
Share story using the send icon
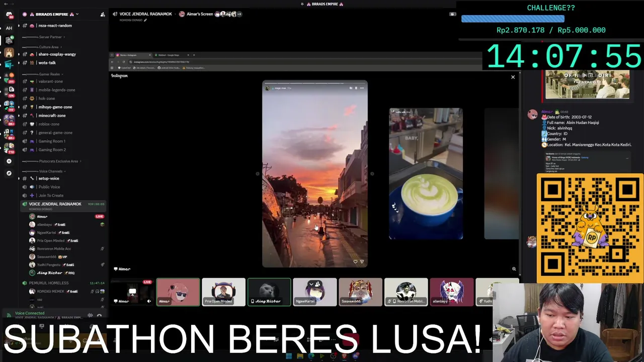pyautogui.click(x=362, y=261)
